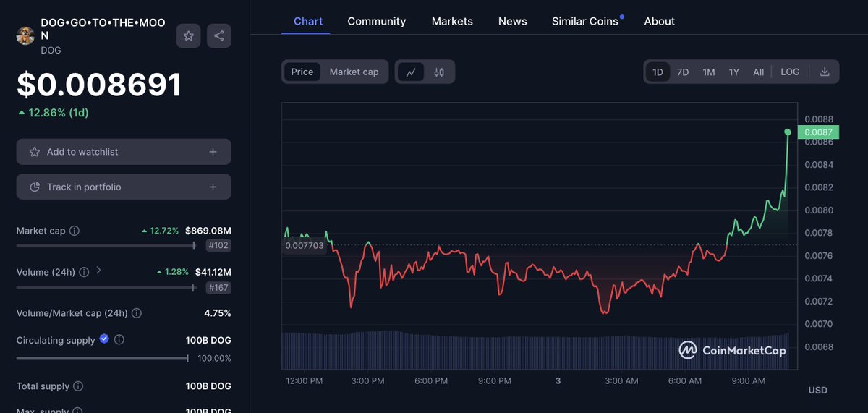Open the Similar Coins tab
The image size is (868, 413).
585,21
